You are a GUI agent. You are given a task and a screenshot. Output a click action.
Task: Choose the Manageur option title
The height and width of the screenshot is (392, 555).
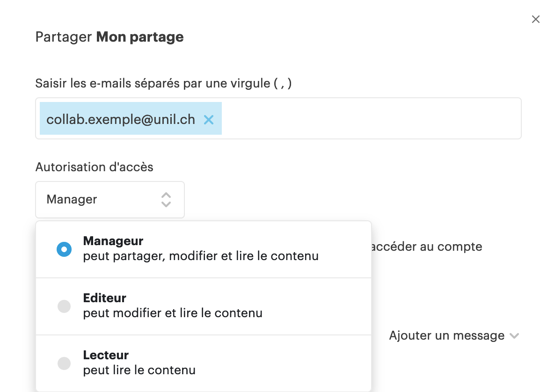pos(113,241)
